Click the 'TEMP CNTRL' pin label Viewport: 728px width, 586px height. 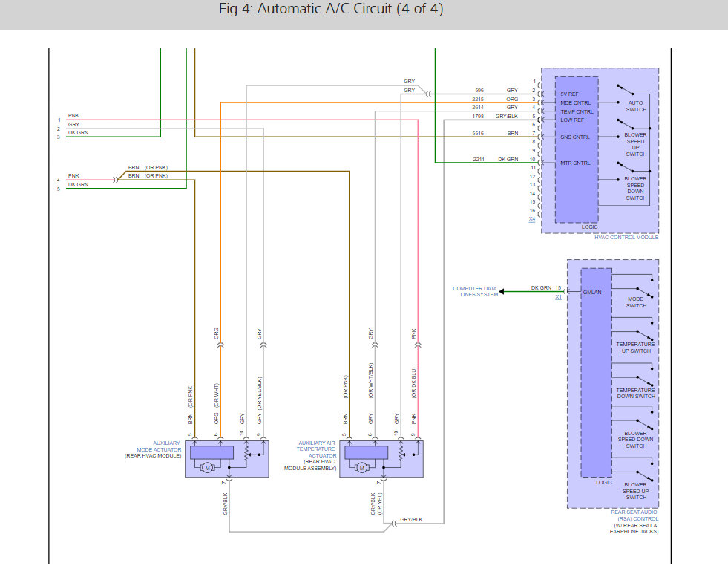point(577,112)
